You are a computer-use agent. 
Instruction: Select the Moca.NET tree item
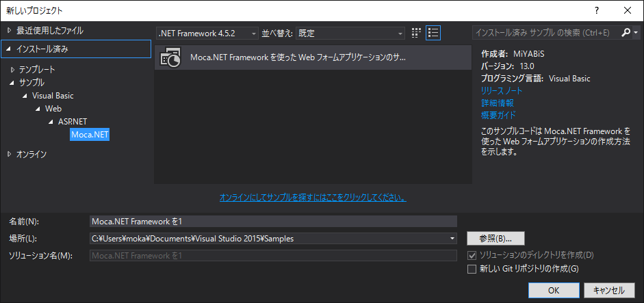tap(90, 134)
